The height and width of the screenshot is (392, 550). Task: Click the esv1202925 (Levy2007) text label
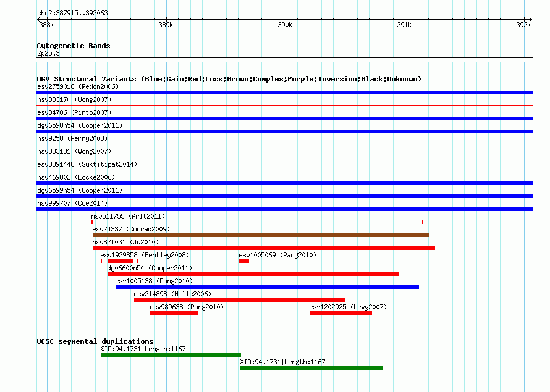[x=348, y=307]
